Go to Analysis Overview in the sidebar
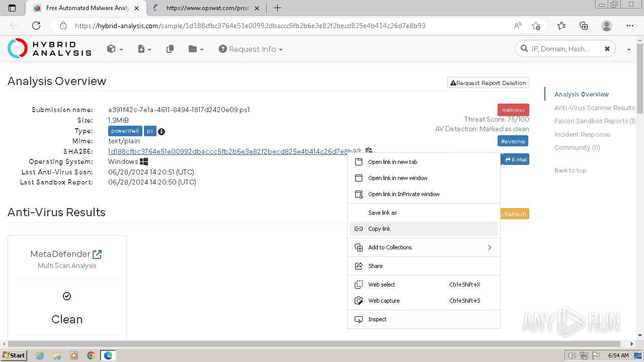This screenshot has width=644, height=362. [581, 95]
